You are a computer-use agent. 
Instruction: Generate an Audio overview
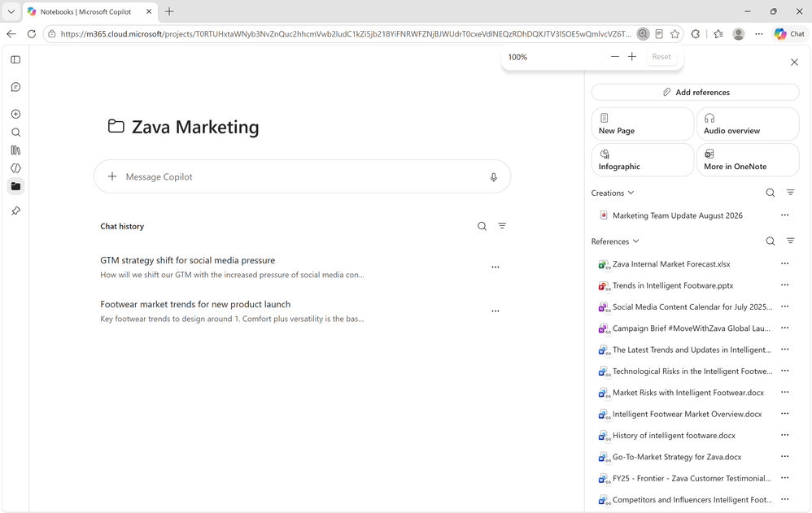[x=748, y=124]
